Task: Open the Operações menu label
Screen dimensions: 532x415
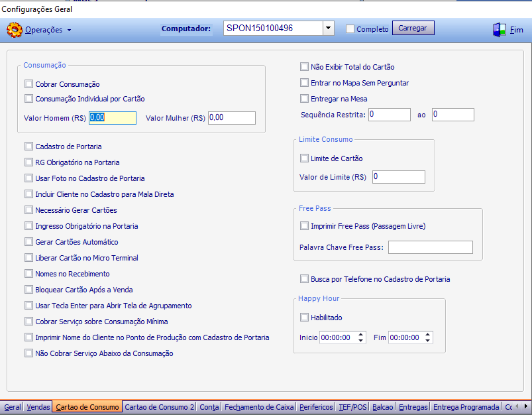Action: [44, 30]
